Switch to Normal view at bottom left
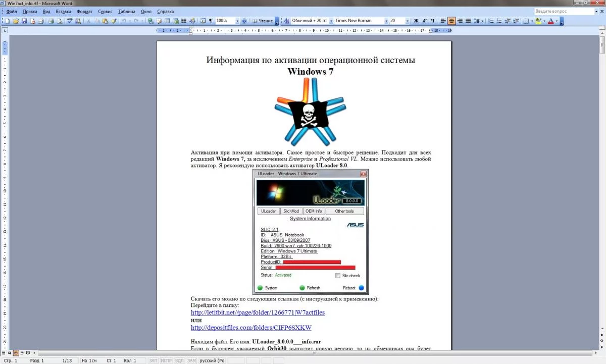 [x=4, y=353]
